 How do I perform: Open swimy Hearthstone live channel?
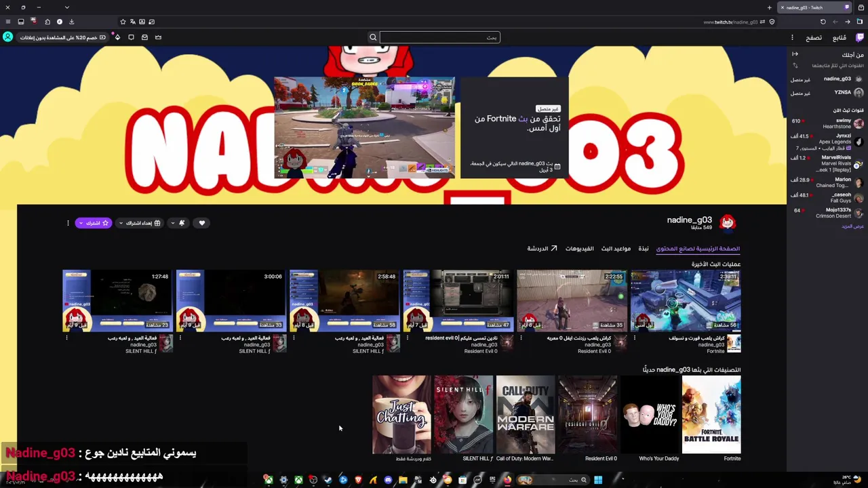827,123
